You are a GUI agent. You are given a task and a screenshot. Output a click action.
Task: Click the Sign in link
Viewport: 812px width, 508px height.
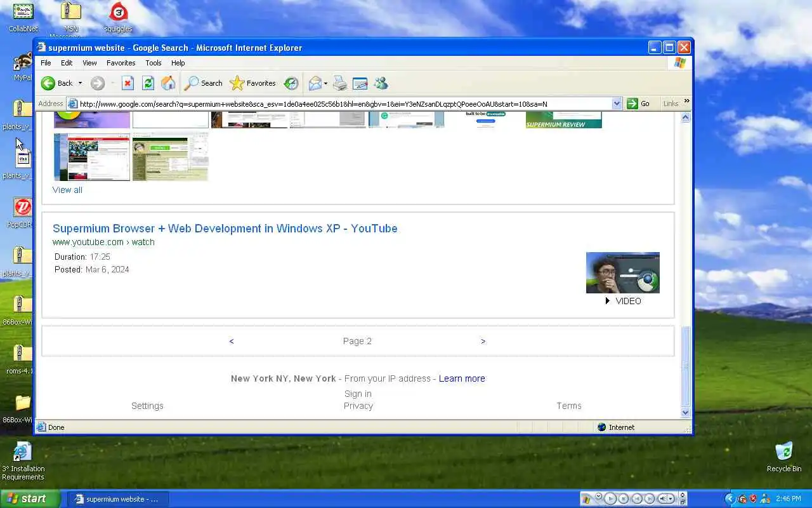coord(358,394)
